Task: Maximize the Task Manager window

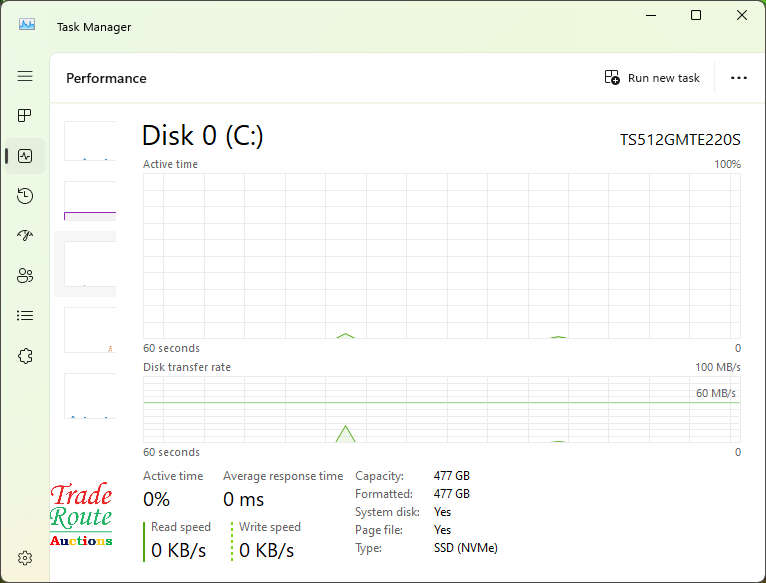Action: point(696,15)
